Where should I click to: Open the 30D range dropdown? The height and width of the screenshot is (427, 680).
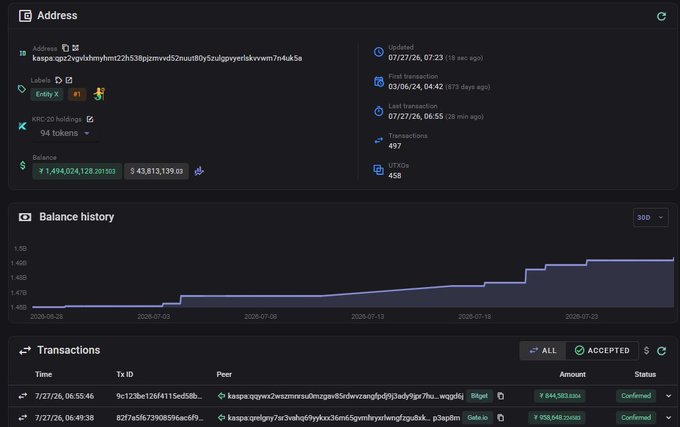click(x=650, y=218)
